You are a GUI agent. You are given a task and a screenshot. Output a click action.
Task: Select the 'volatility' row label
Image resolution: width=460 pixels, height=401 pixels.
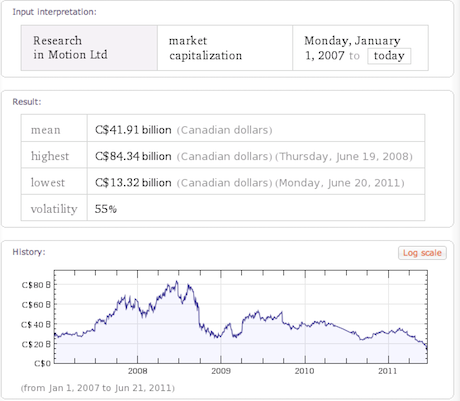[x=54, y=209]
